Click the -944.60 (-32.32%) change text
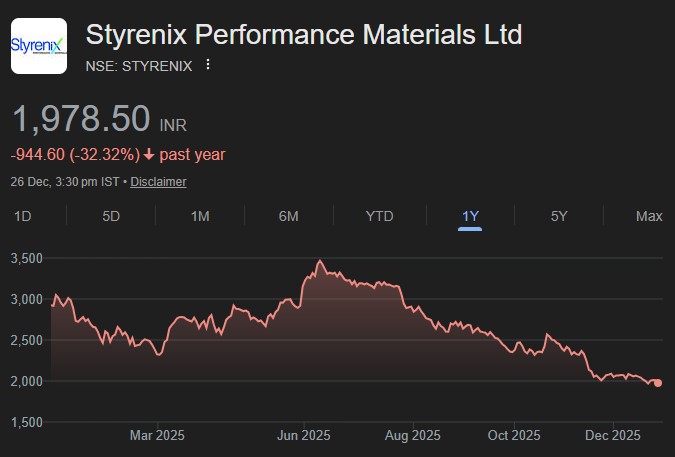 [75, 154]
